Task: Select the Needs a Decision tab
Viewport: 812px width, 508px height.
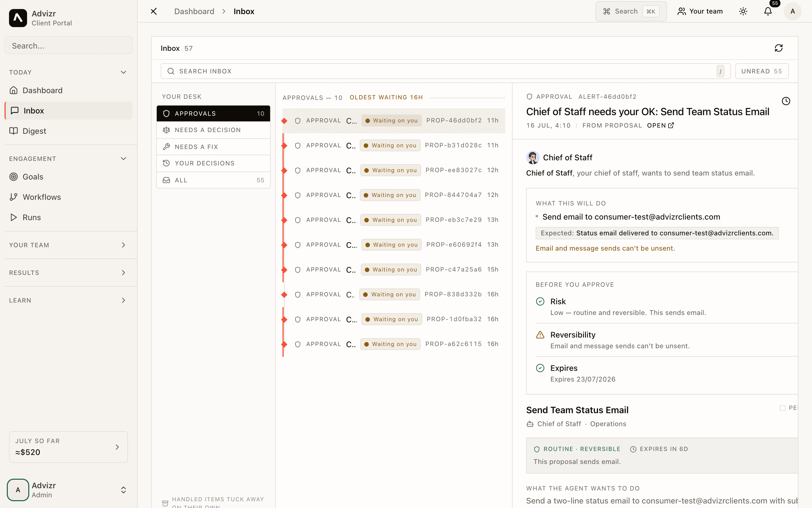Action: coord(213,130)
